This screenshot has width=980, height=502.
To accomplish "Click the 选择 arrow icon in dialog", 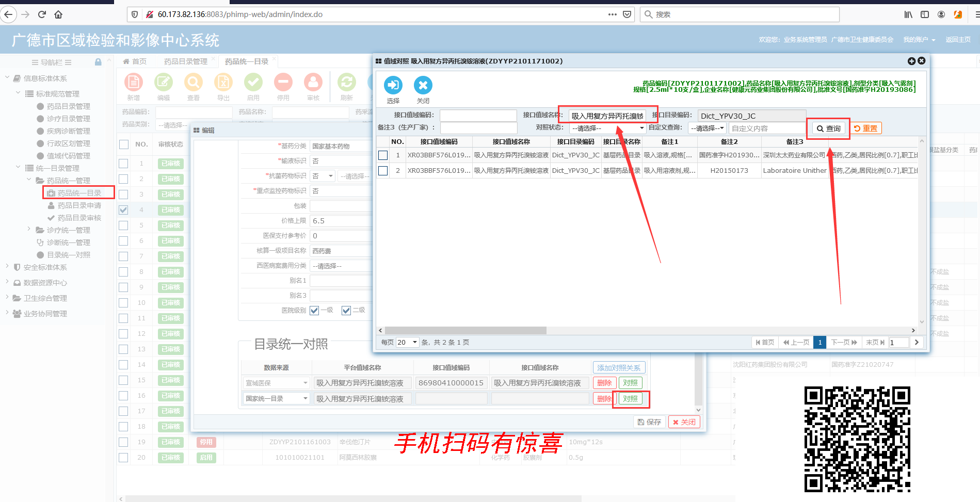I will pyautogui.click(x=393, y=85).
